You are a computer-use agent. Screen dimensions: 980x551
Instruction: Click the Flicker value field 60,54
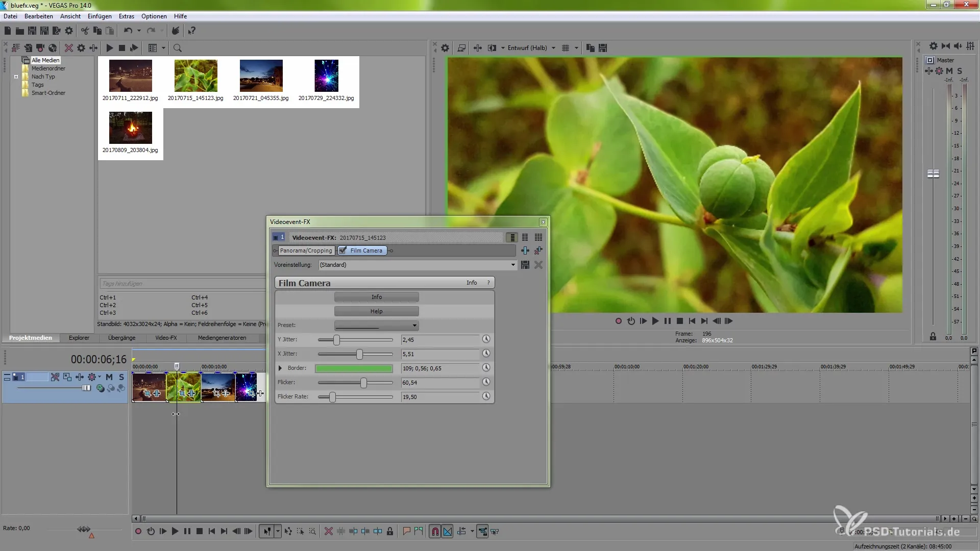[x=440, y=383]
